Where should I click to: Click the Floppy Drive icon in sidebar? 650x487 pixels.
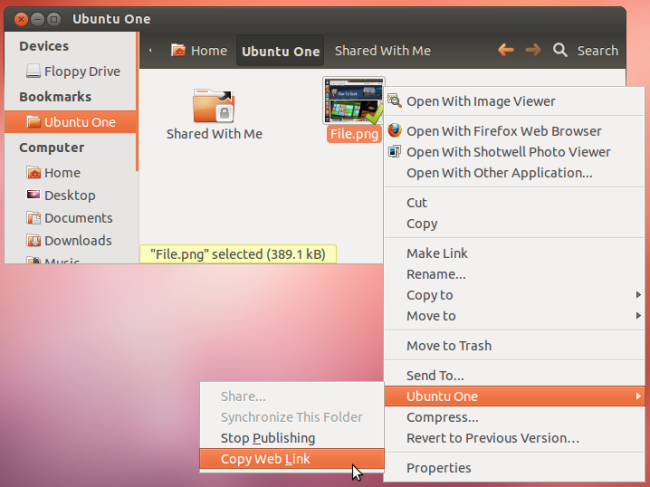click(33, 71)
